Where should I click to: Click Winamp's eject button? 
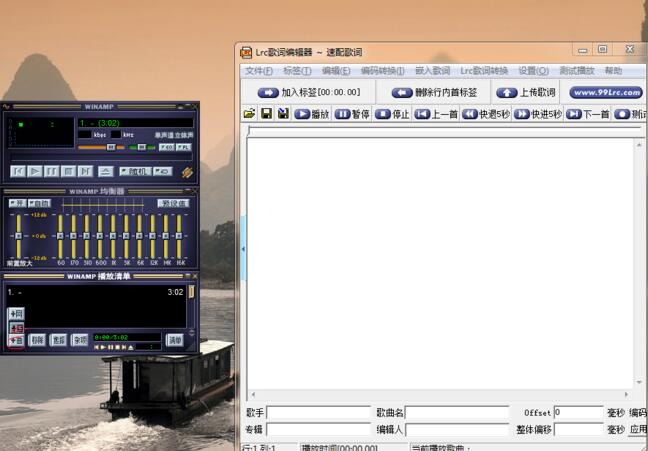(x=106, y=171)
